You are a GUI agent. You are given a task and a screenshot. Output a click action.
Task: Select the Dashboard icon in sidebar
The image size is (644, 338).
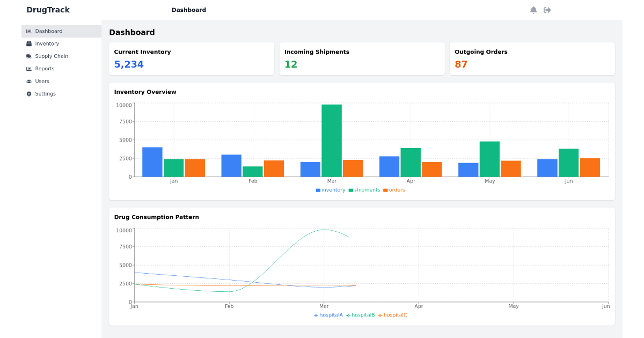coord(28,31)
